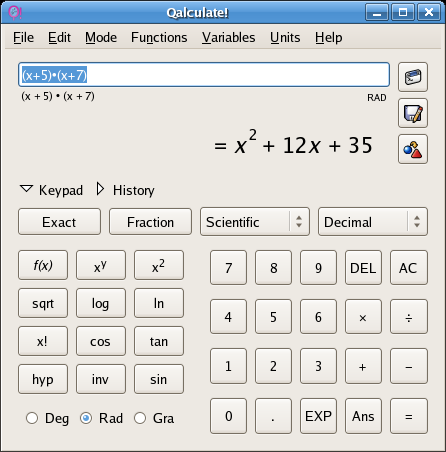Click the EXP keypad button
Viewport: 446px width, 452px height.
[x=318, y=416]
